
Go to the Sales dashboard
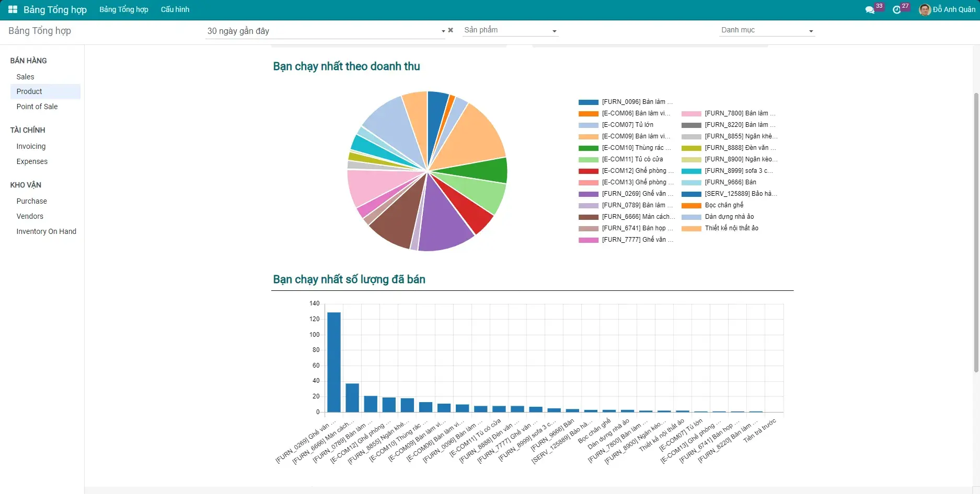pyautogui.click(x=25, y=77)
